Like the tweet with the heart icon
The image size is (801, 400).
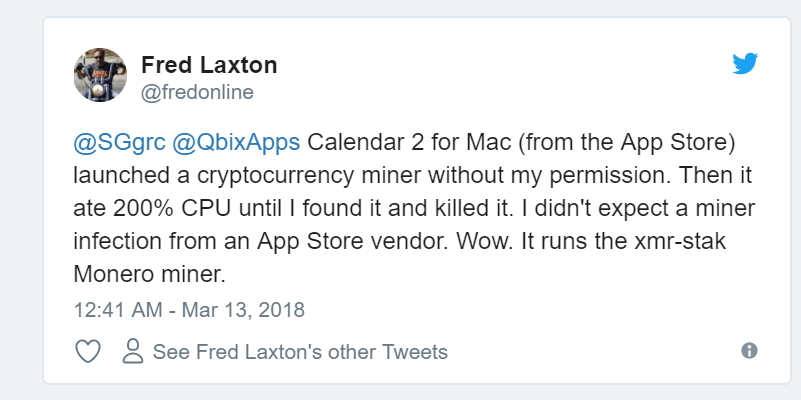(x=88, y=351)
